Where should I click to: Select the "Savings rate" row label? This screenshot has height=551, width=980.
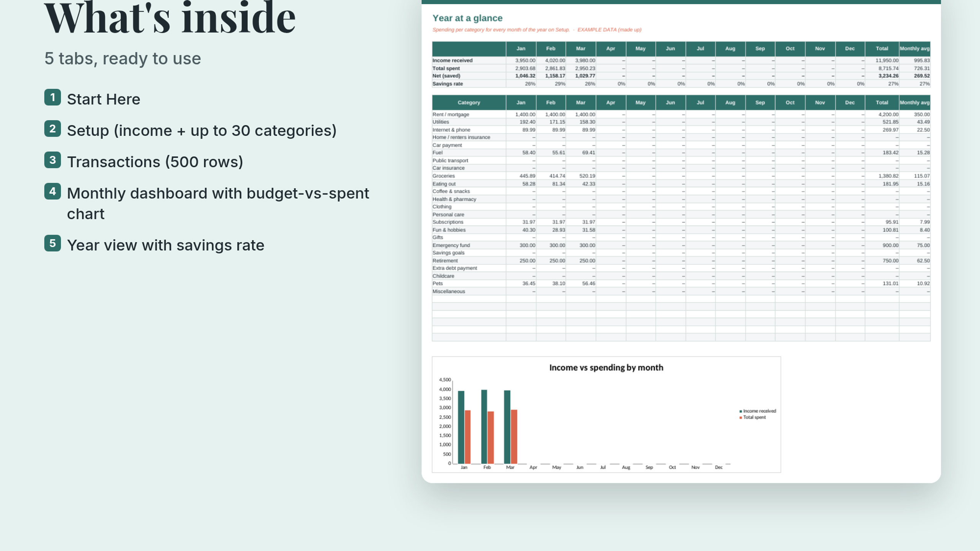click(x=448, y=84)
